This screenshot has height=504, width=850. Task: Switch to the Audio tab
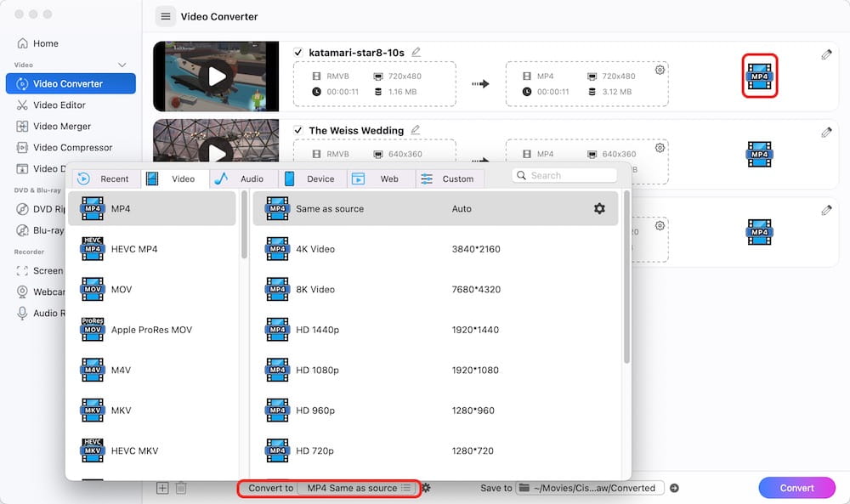244,178
